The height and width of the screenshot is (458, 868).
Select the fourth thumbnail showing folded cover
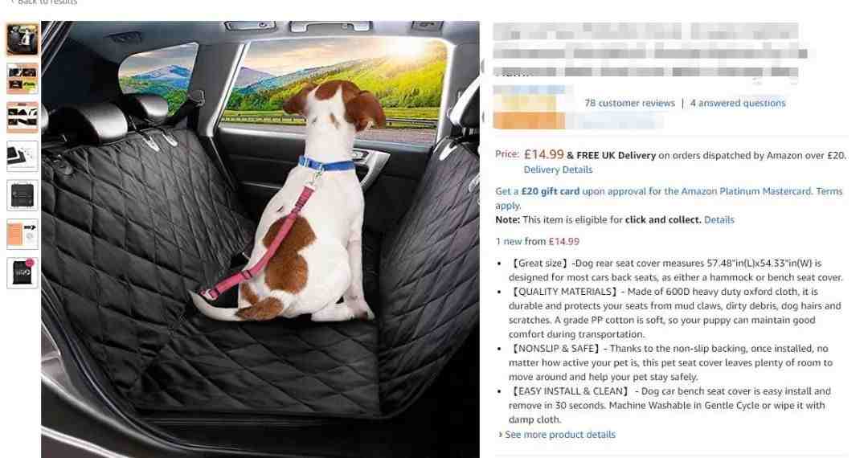23,156
